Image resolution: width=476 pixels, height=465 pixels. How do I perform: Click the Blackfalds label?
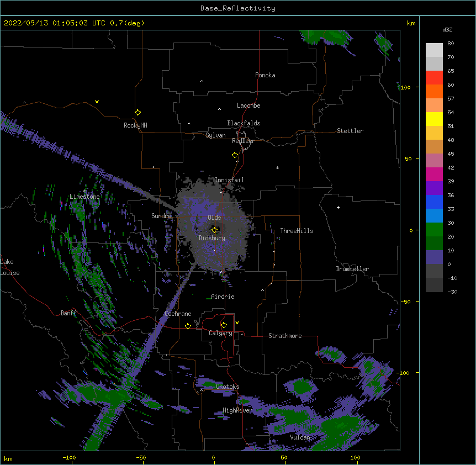(244, 123)
